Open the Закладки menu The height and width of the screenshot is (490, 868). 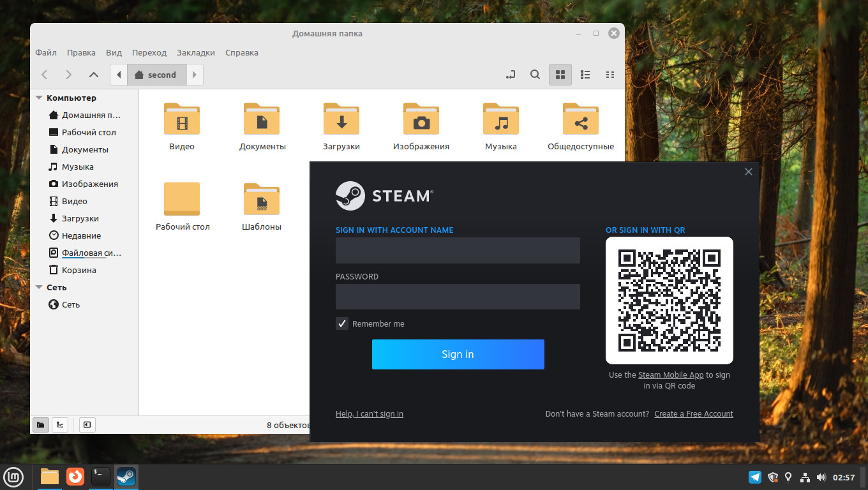[196, 53]
